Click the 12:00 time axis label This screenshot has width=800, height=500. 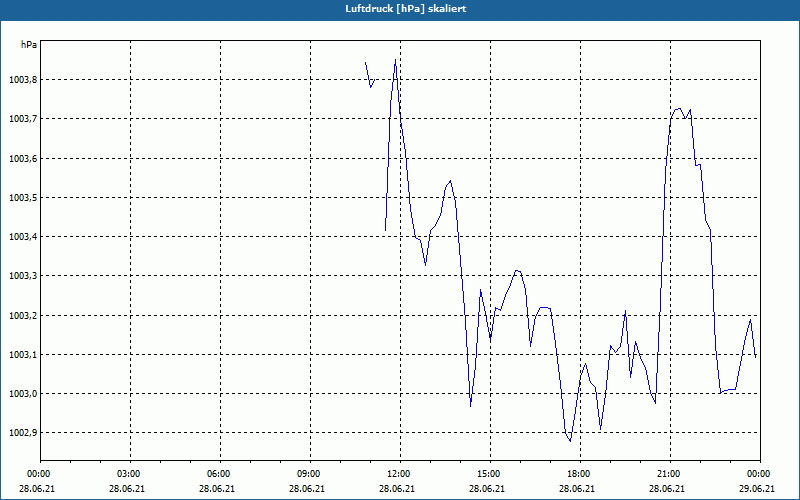[x=400, y=474]
